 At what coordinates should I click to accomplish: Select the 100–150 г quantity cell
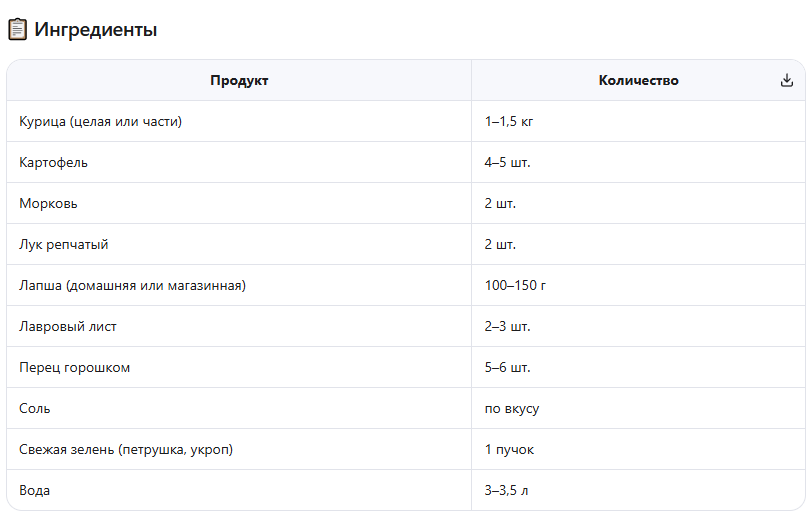click(638, 285)
